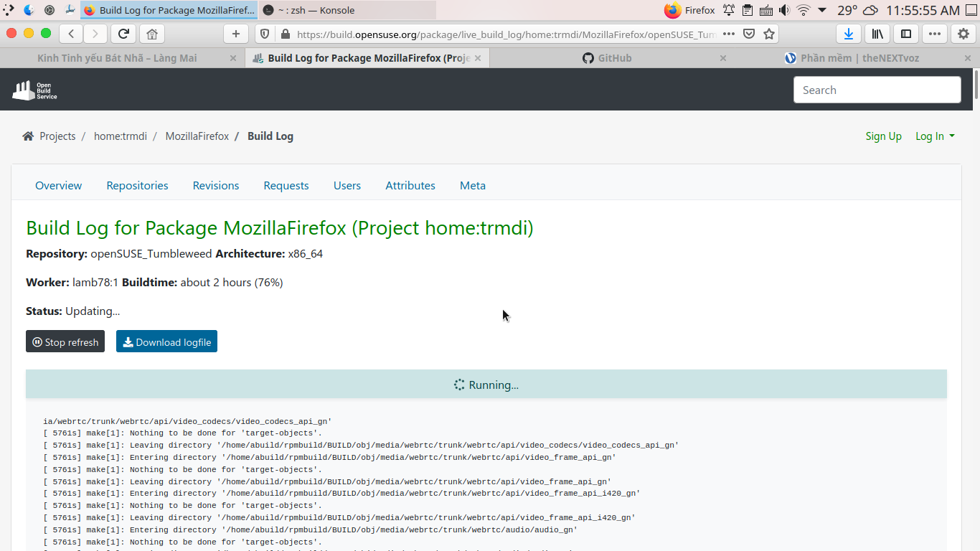Open MozillaFirefox breadcrumb link

coord(197,136)
